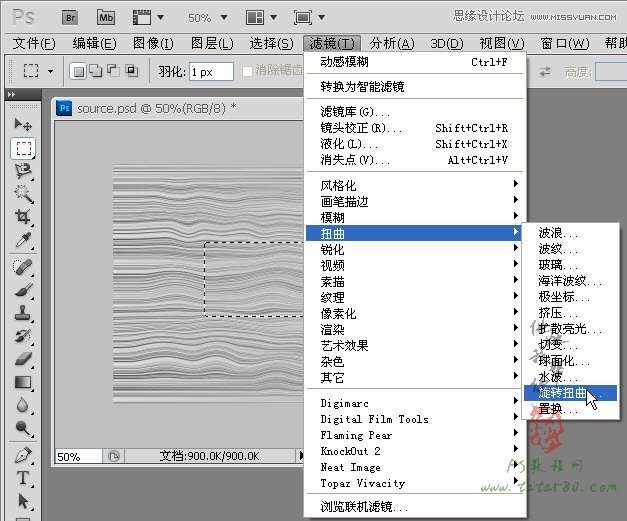Select the Rectangular Marquee tool in toolbox
Image resolution: width=627 pixels, height=521 pixels.
tap(23, 148)
